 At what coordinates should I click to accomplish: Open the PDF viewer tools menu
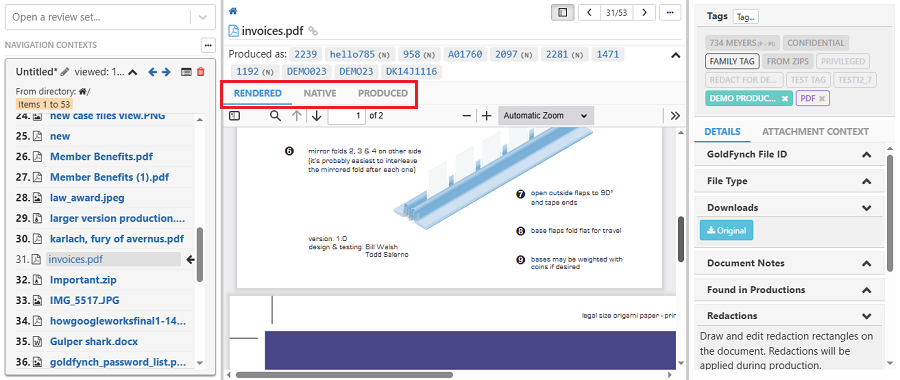point(675,115)
